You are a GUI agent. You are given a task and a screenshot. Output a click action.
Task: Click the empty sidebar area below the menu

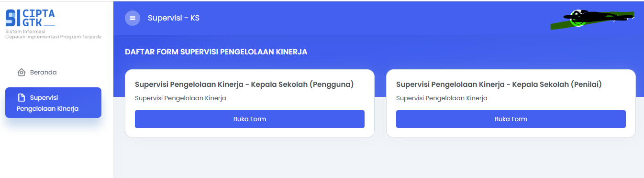tap(56, 149)
